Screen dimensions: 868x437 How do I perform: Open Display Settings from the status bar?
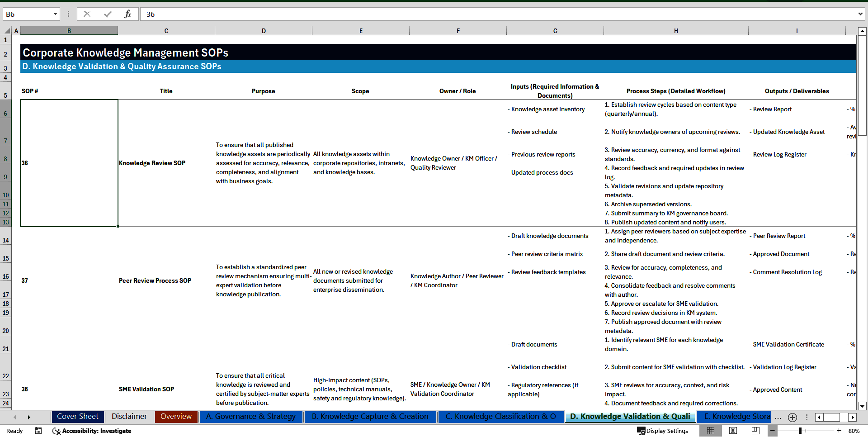tap(663, 431)
